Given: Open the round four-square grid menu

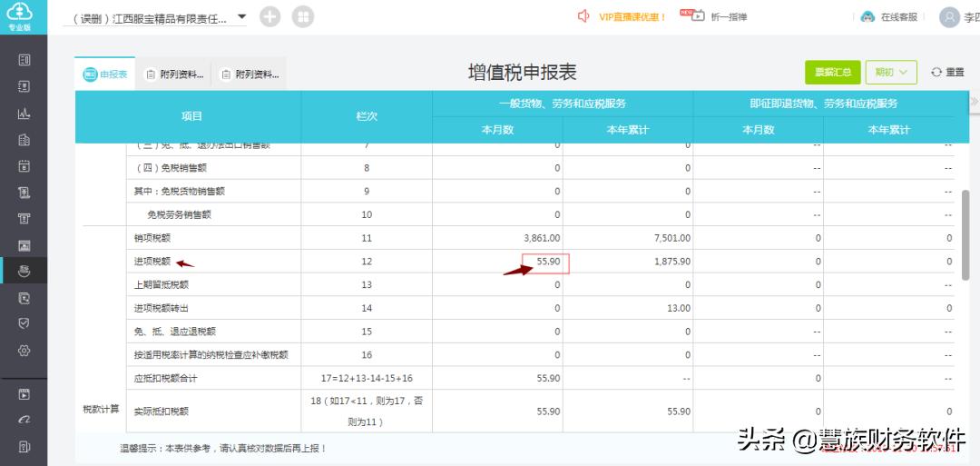Looking at the screenshot, I should (302, 17).
